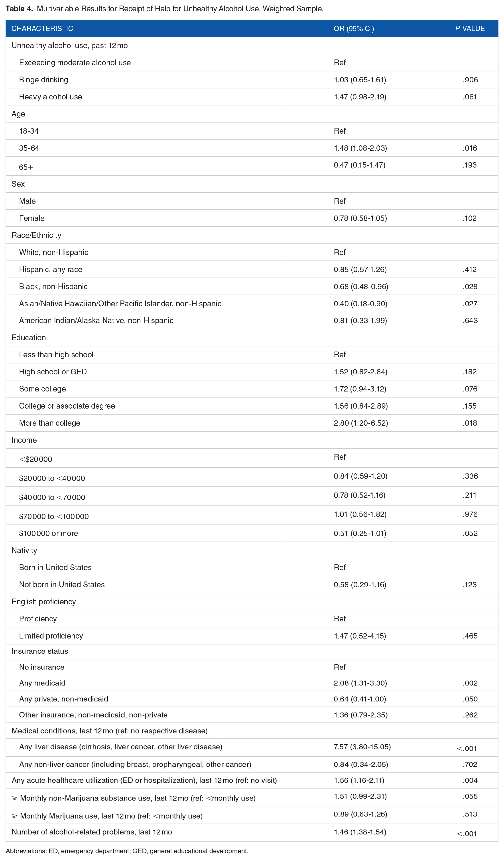The width and height of the screenshot is (504, 860).
Task: Click Any acute healthcare utilization row
Action: [252, 781]
